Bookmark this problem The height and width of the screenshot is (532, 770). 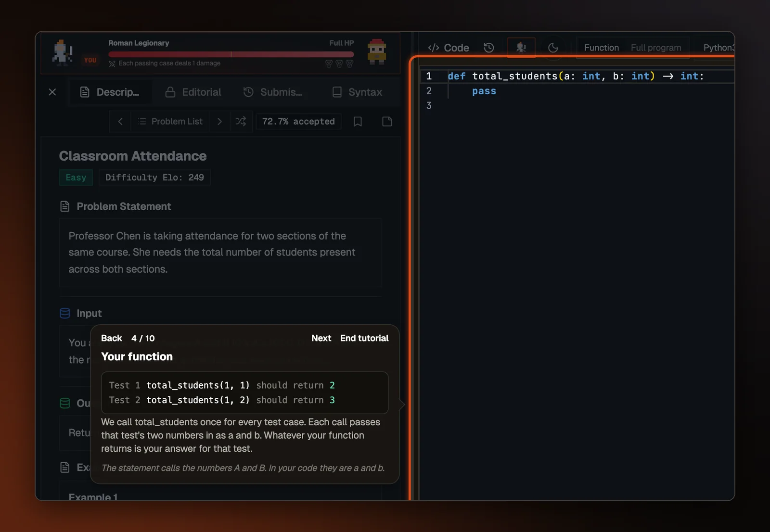pos(358,122)
